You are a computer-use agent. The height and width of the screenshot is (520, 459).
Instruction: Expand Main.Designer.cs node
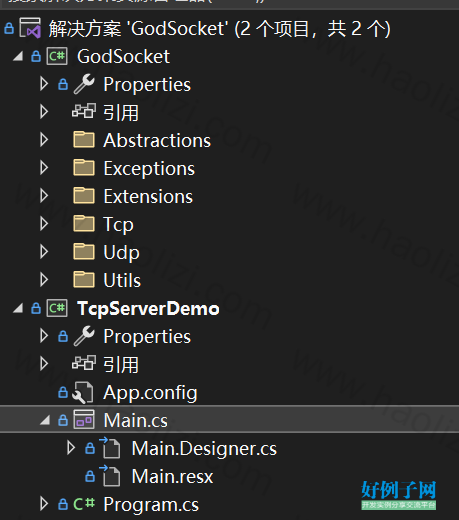click(71, 448)
